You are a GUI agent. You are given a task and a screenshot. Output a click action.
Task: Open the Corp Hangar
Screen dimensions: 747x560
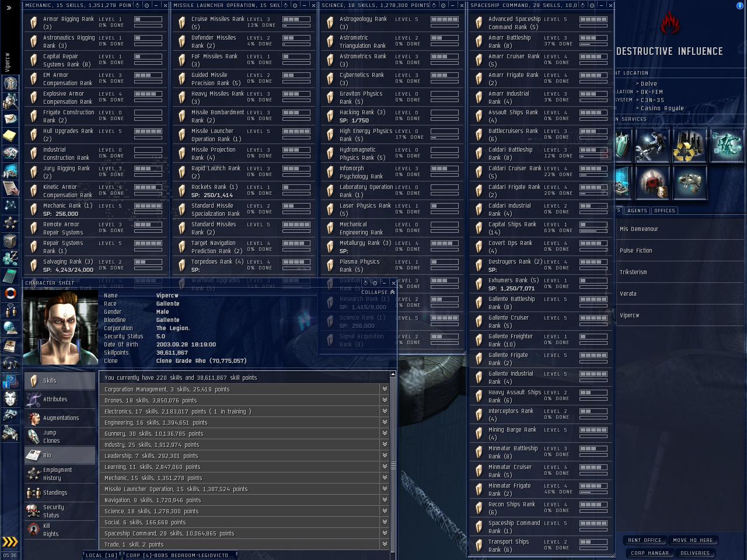650,553
